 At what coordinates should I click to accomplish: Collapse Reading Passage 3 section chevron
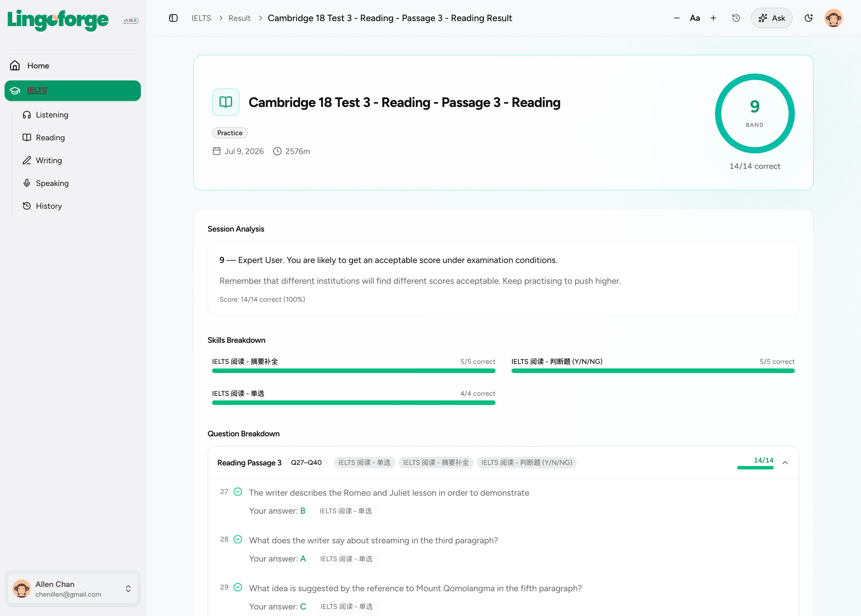pos(785,462)
